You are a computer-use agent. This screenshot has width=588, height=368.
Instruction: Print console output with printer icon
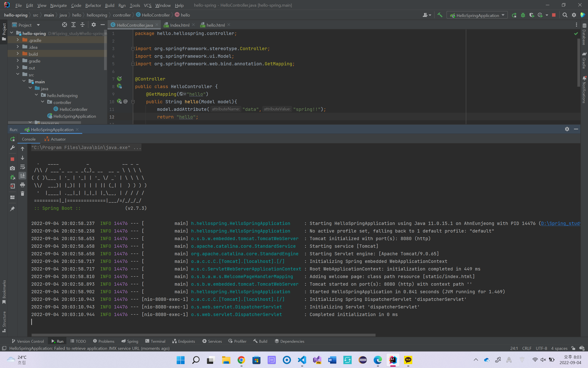22,185
